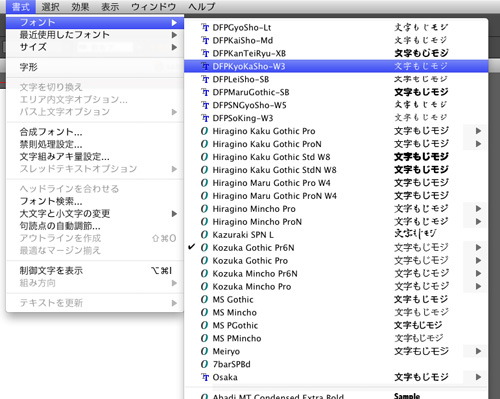The height and width of the screenshot is (399, 500).
Task: Open the ヘルプ menu
Action: (x=202, y=6)
